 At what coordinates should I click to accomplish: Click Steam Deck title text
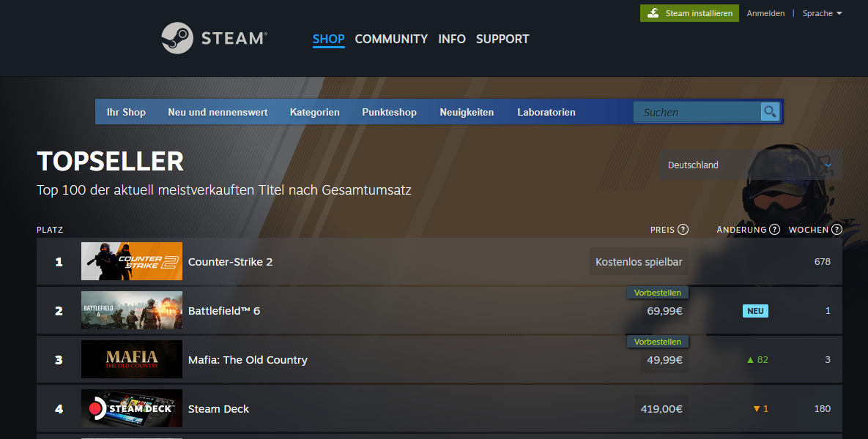[x=219, y=409]
